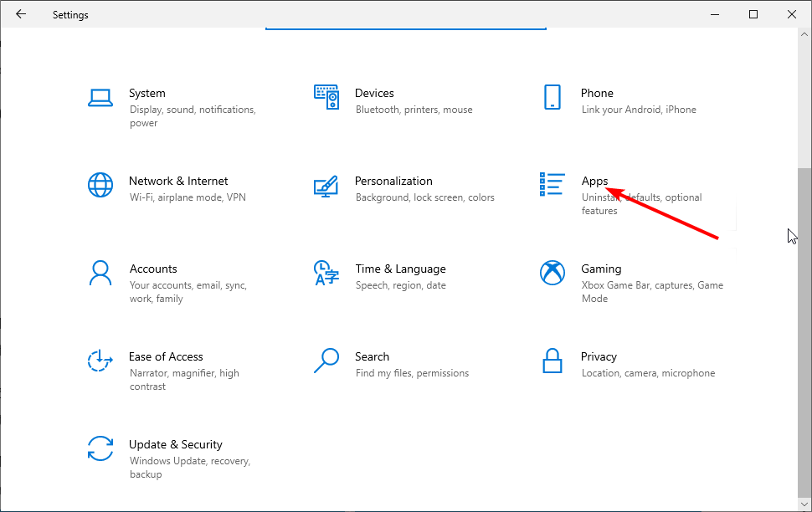This screenshot has height=512, width=812.
Task: Click the Gaming Xbox icon
Action: [552, 273]
